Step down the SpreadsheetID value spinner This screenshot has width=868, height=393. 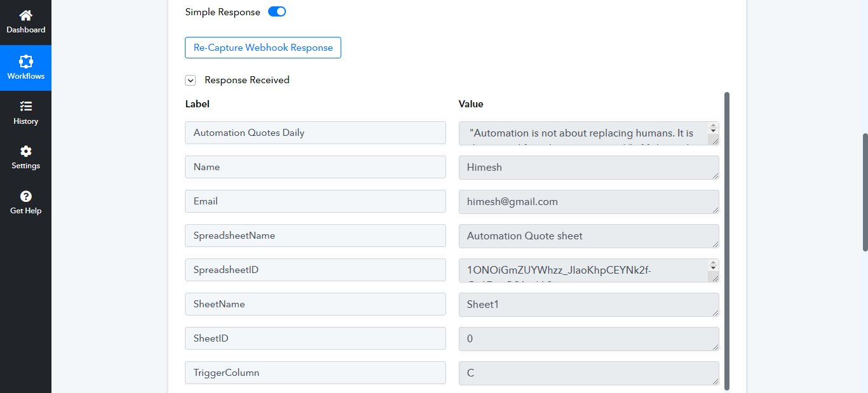714,267
